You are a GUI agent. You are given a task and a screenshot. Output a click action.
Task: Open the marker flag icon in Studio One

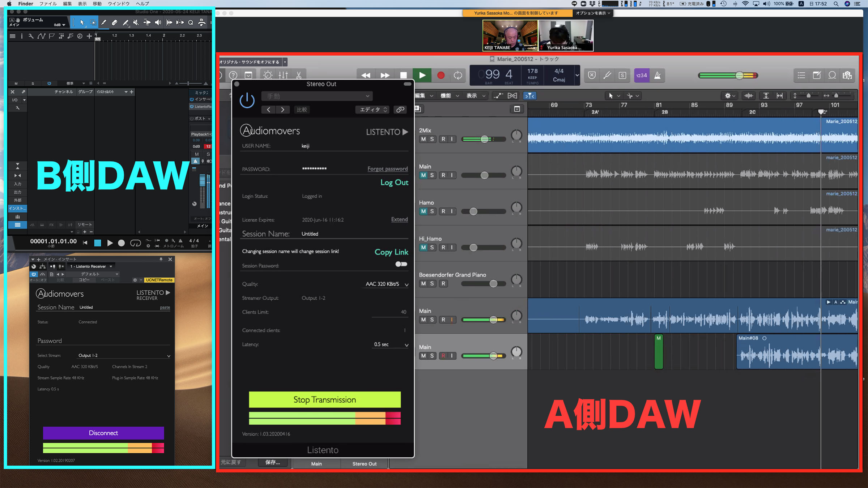pyautogui.click(x=52, y=36)
